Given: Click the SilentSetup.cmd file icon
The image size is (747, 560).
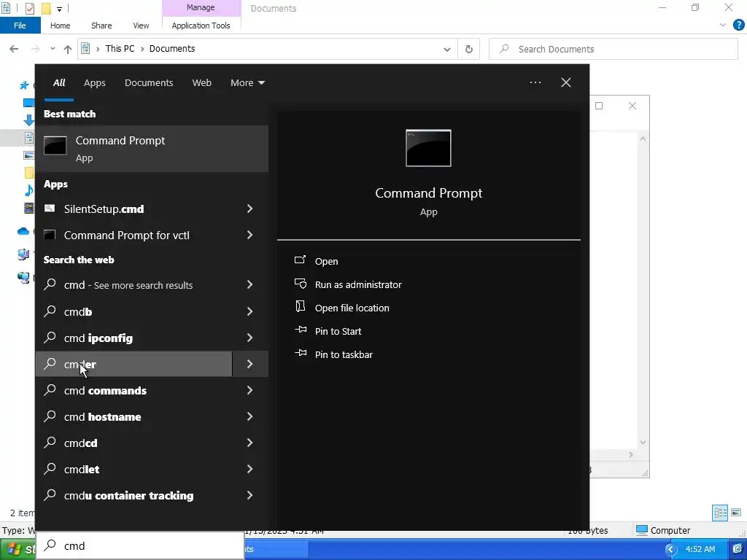Looking at the screenshot, I should (50, 208).
